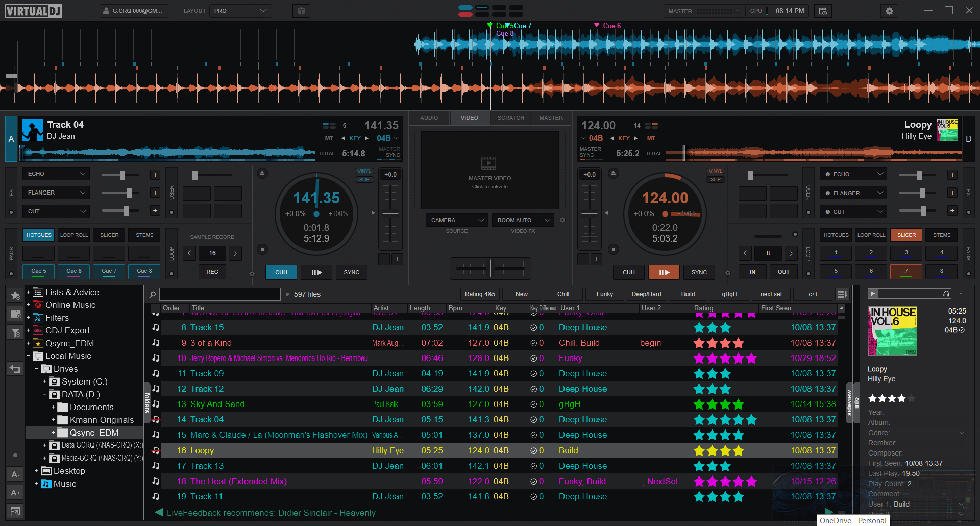The height and width of the screenshot is (526, 980).
Task: Adjust deck A pitch fader
Action: (390, 213)
